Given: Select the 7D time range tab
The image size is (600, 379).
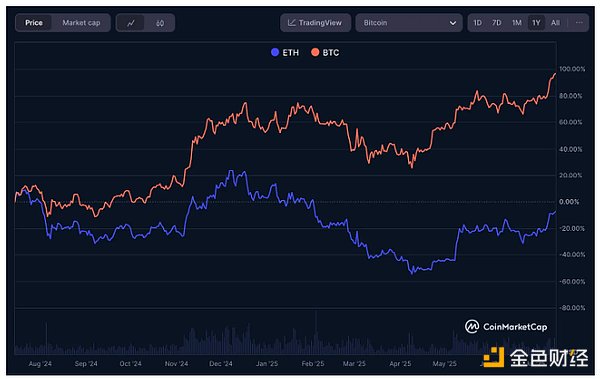Looking at the screenshot, I should coord(496,23).
